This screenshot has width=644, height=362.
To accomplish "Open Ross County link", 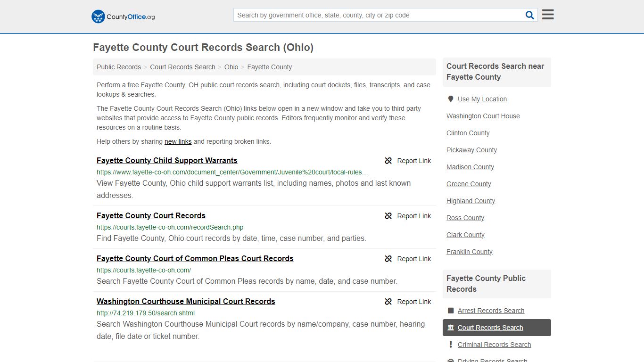I will pyautogui.click(x=465, y=218).
